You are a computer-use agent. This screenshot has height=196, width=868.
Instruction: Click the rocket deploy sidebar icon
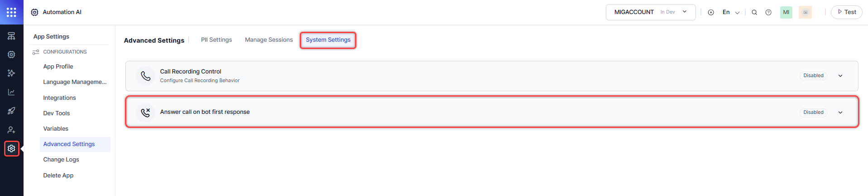pos(11,111)
